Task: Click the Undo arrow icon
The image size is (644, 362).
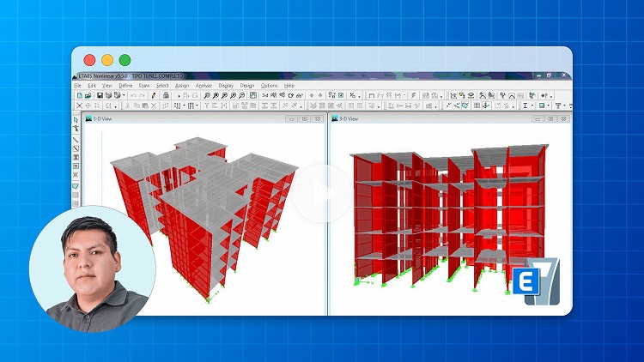Action: [x=133, y=95]
